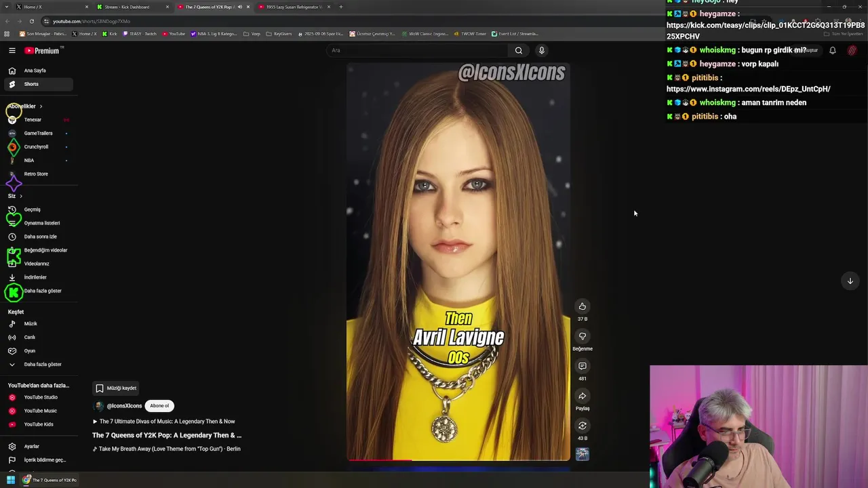Open the sound thumbnail below remix

pyautogui.click(x=582, y=454)
